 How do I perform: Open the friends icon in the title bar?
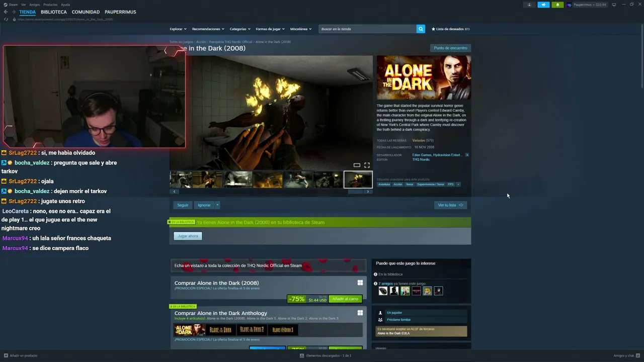[529, 5]
